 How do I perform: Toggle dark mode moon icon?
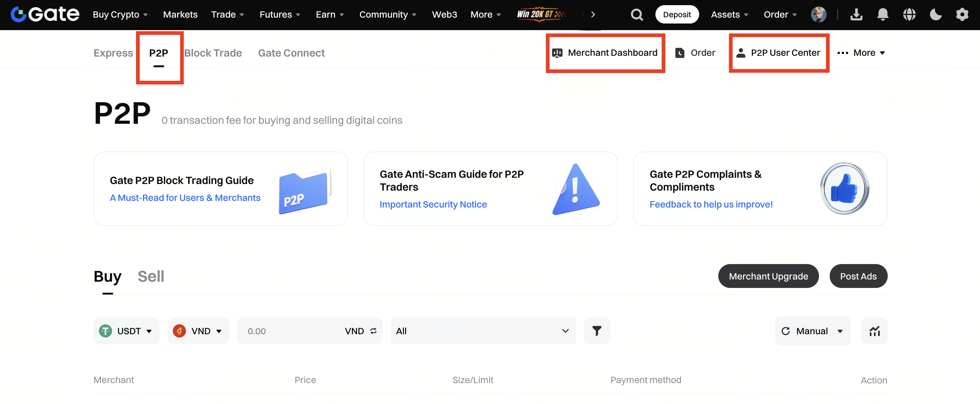coord(936,15)
